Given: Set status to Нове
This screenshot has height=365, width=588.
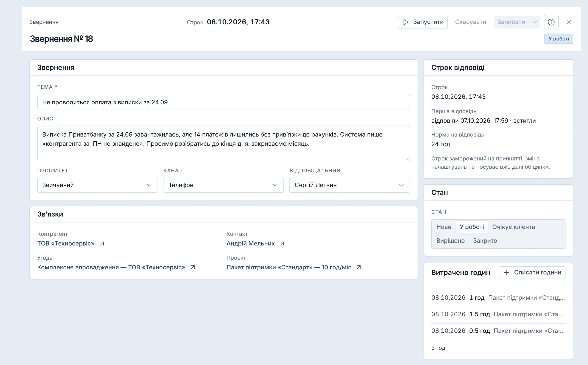Looking at the screenshot, I should tap(444, 227).
